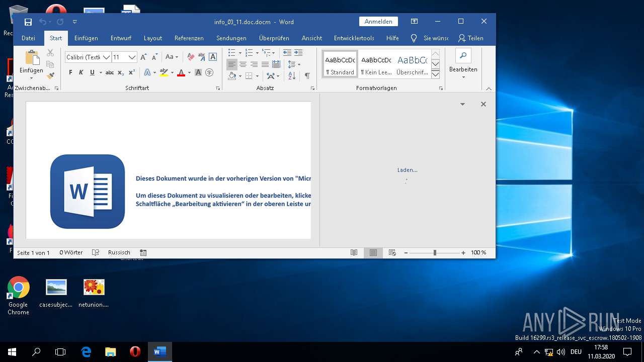Open Google Chrome desktop shortcut

point(18,296)
